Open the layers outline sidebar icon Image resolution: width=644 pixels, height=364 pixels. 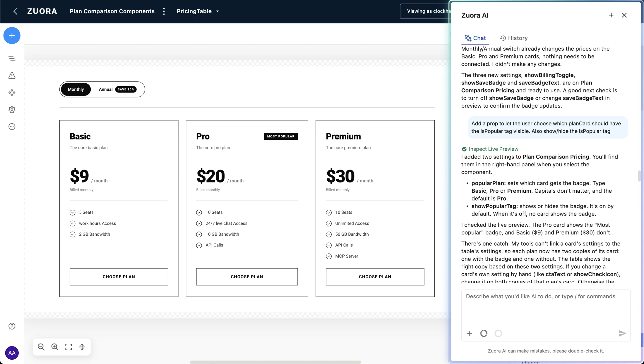click(x=12, y=58)
